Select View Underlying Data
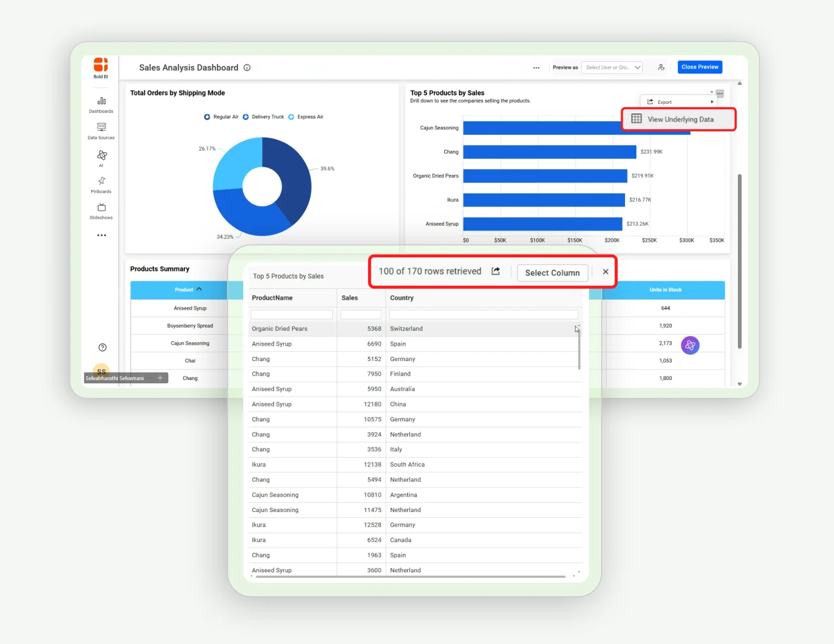The image size is (834, 644). click(x=678, y=119)
